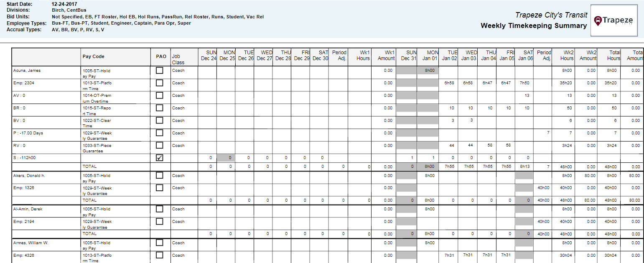Check PAO for Armes' 1013-ST-Platform Time row
Viewport: 644px width, 263px height.
(x=160, y=255)
